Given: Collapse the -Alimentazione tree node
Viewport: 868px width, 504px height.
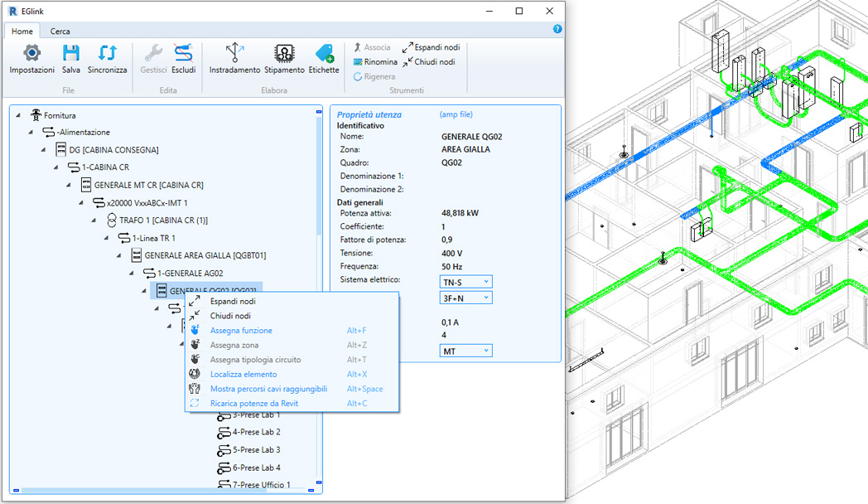Looking at the screenshot, I should [31, 132].
